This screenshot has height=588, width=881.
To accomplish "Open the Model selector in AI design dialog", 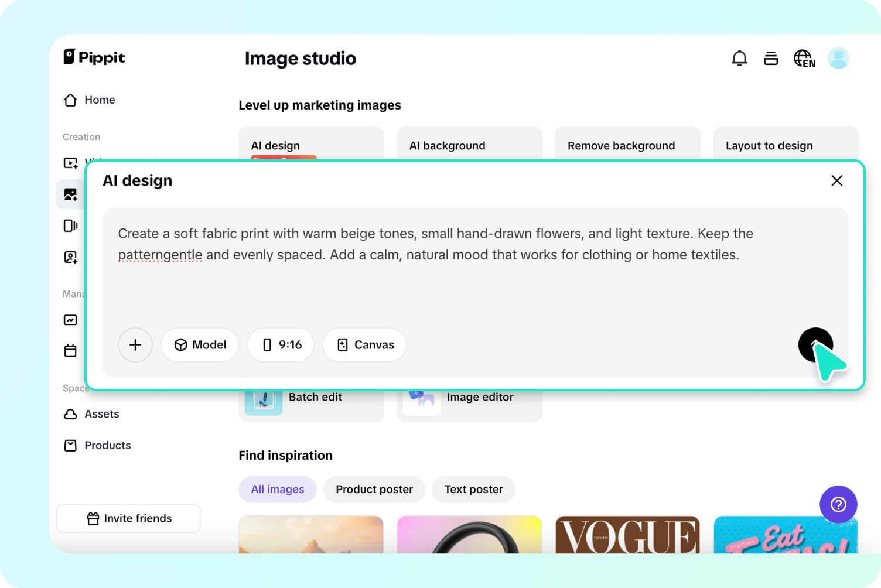I will point(200,345).
